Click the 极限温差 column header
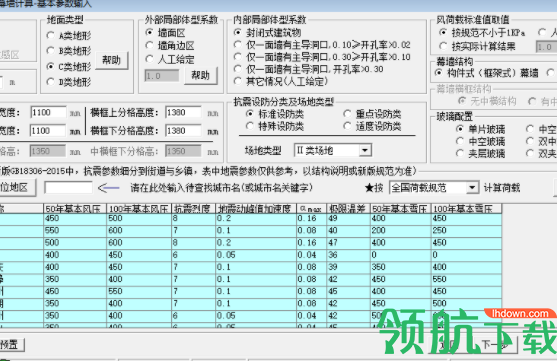Screen dimensions: 557x361 pos(348,209)
